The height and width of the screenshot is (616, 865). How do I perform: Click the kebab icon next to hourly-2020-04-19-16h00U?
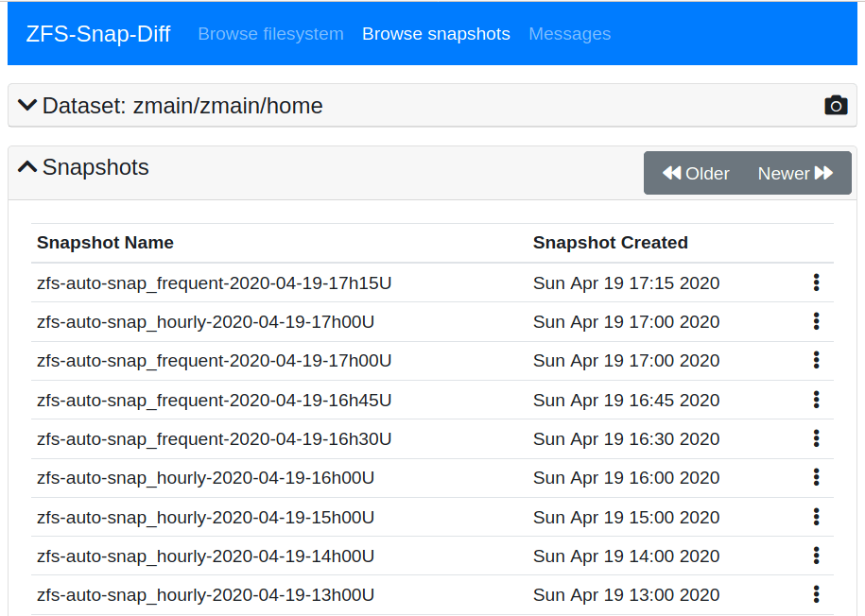(x=816, y=477)
